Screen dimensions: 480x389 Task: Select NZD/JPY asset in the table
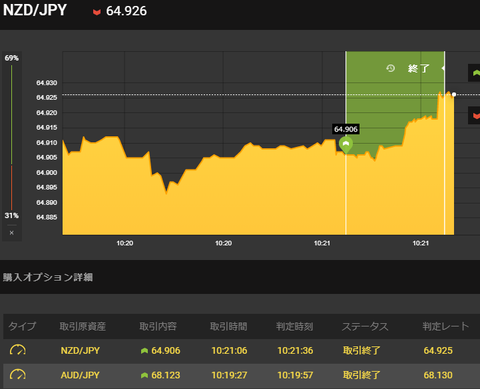[80, 351]
